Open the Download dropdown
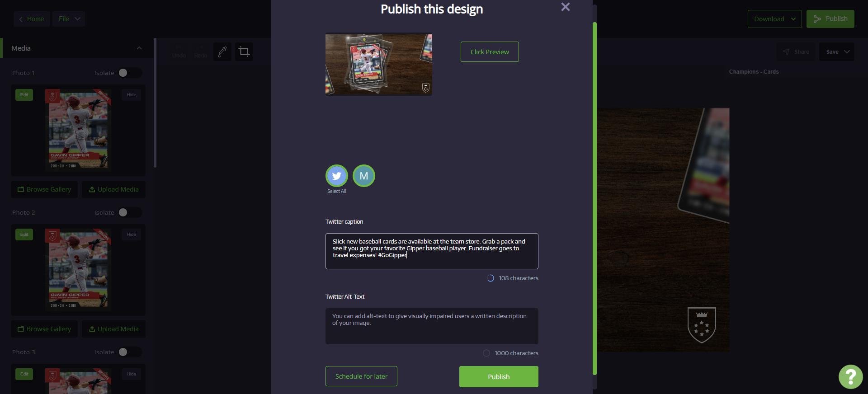Viewport: 868px width, 394px height. pyautogui.click(x=775, y=19)
